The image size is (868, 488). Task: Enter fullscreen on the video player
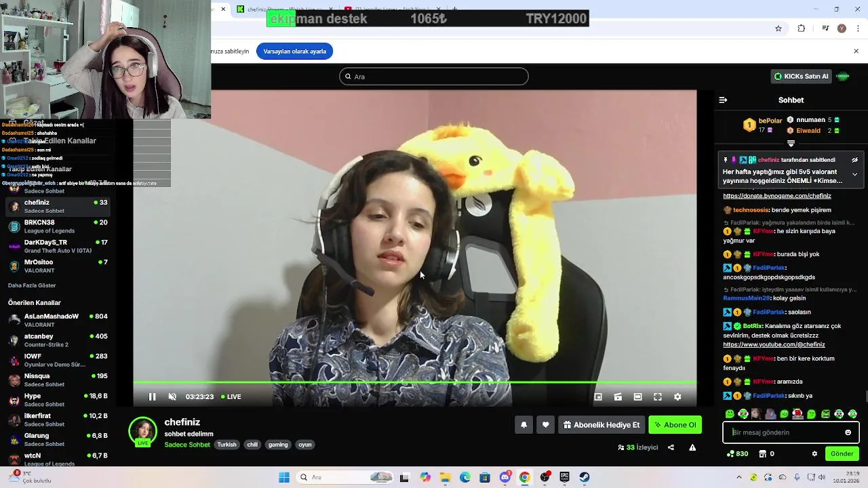[658, 397]
